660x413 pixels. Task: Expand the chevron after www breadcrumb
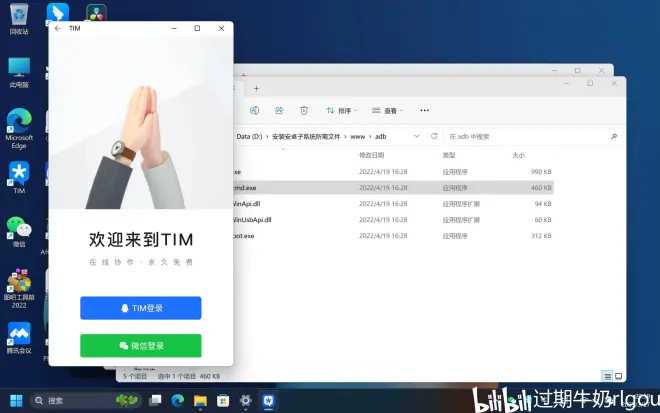tap(370, 136)
